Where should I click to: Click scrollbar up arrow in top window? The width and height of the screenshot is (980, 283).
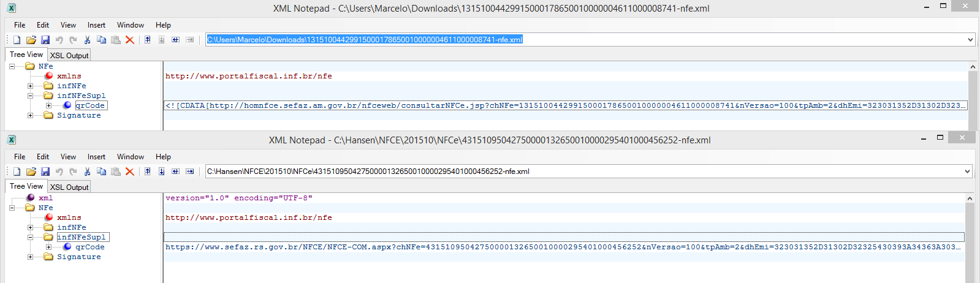(x=972, y=67)
